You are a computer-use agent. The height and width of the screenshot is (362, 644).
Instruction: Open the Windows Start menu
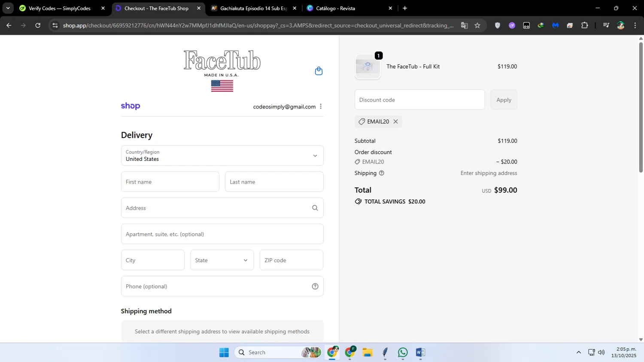pos(224,353)
